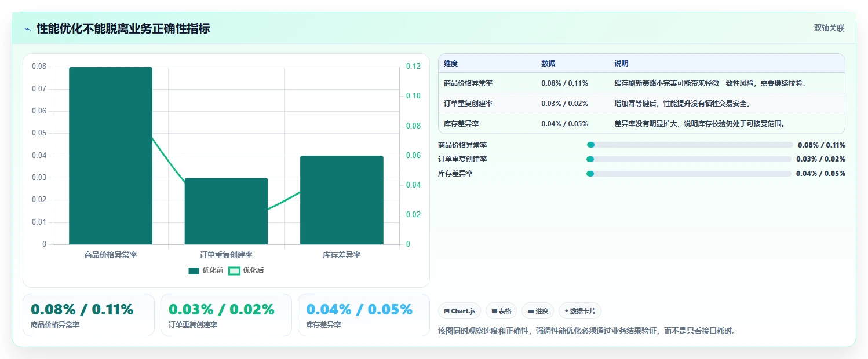Open the 0.03% / 0.02% data card
The height and width of the screenshot is (359, 868).
(226, 315)
